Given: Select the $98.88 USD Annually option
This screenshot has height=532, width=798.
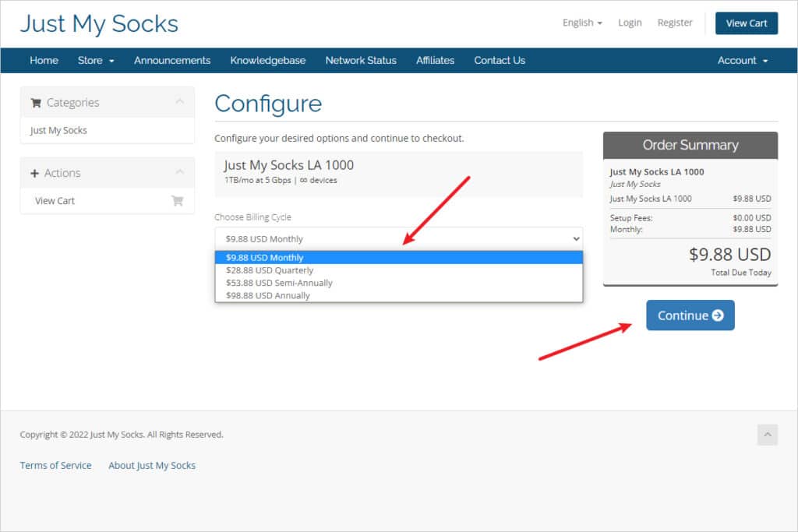Looking at the screenshot, I should click(x=399, y=295).
